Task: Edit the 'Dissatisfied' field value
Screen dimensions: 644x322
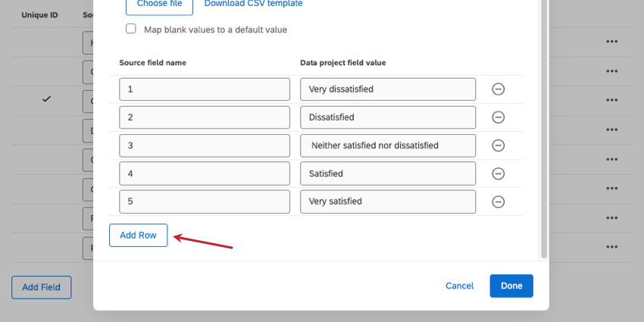Action: click(387, 117)
